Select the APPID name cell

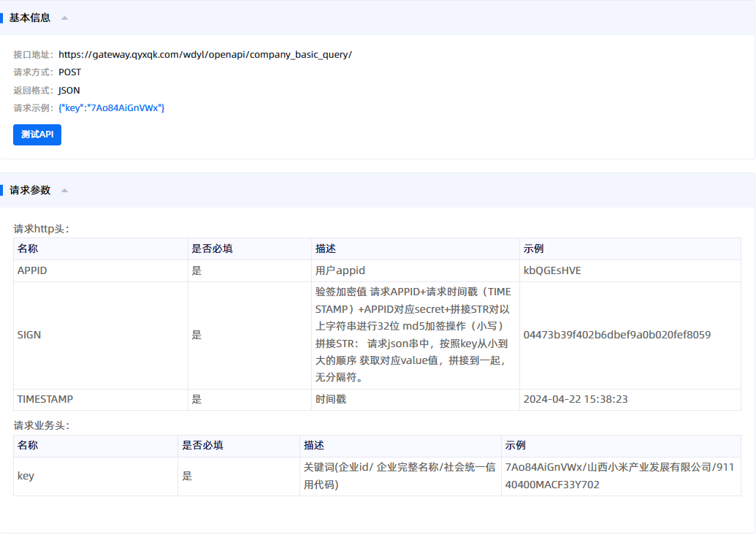pos(32,270)
